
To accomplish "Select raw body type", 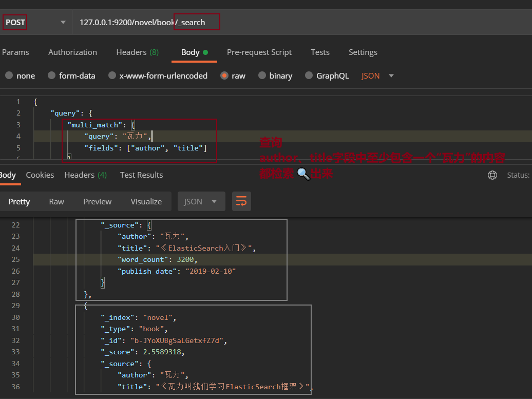I will [233, 75].
